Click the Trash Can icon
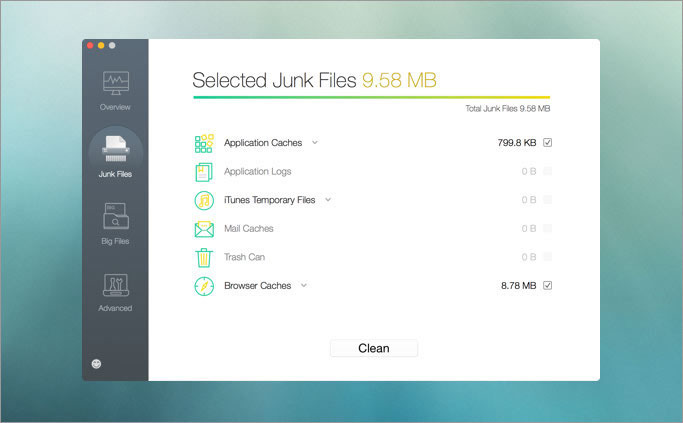This screenshot has width=683, height=423. (204, 257)
